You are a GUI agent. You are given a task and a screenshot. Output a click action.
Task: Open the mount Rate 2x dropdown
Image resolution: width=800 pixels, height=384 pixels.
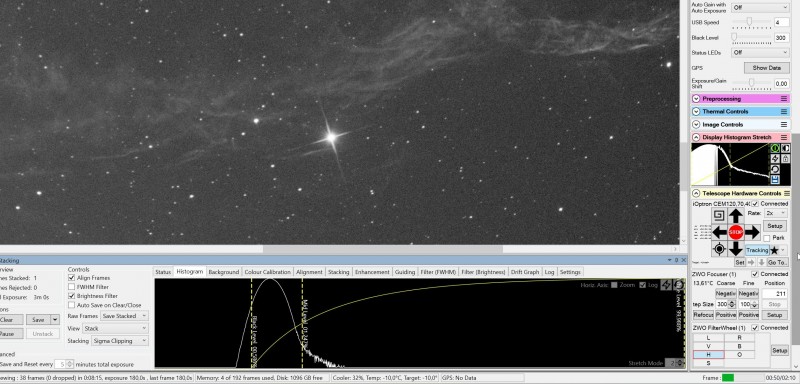coord(776,213)
